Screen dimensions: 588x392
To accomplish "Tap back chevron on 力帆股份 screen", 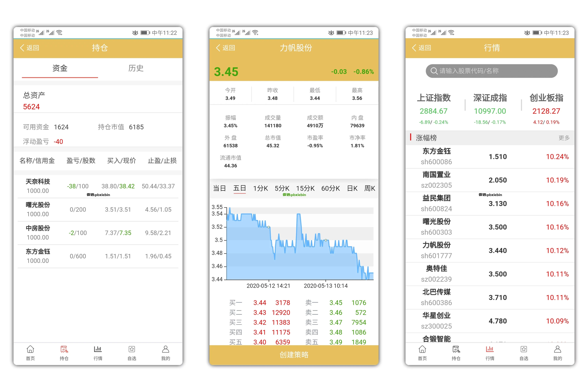I will click(218, 48).
